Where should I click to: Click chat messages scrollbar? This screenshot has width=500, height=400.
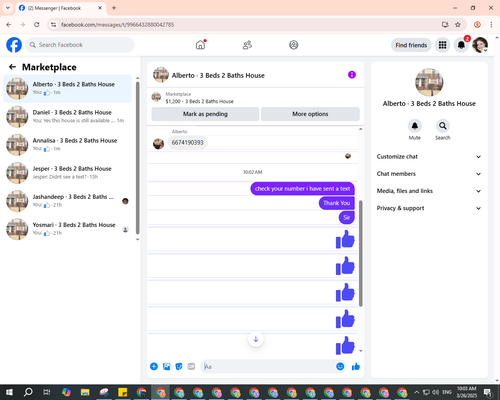[x=361, y=253]
